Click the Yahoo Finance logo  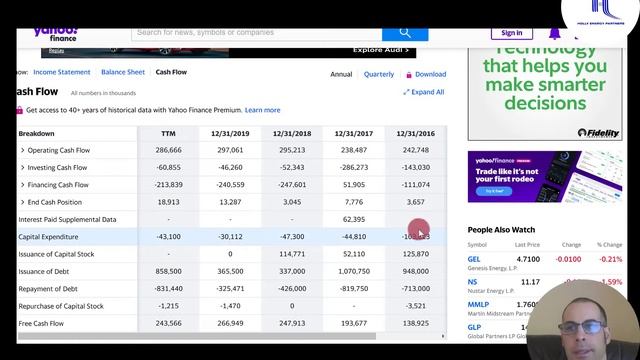point(55,34)
